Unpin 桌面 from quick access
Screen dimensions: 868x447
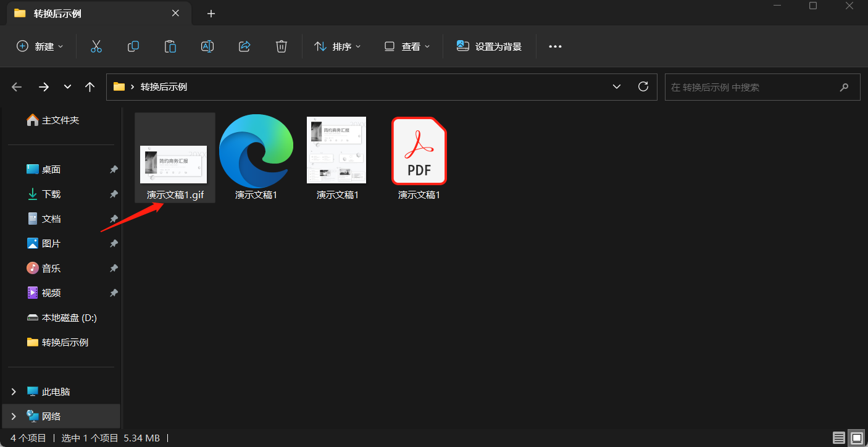click(114, 169)
